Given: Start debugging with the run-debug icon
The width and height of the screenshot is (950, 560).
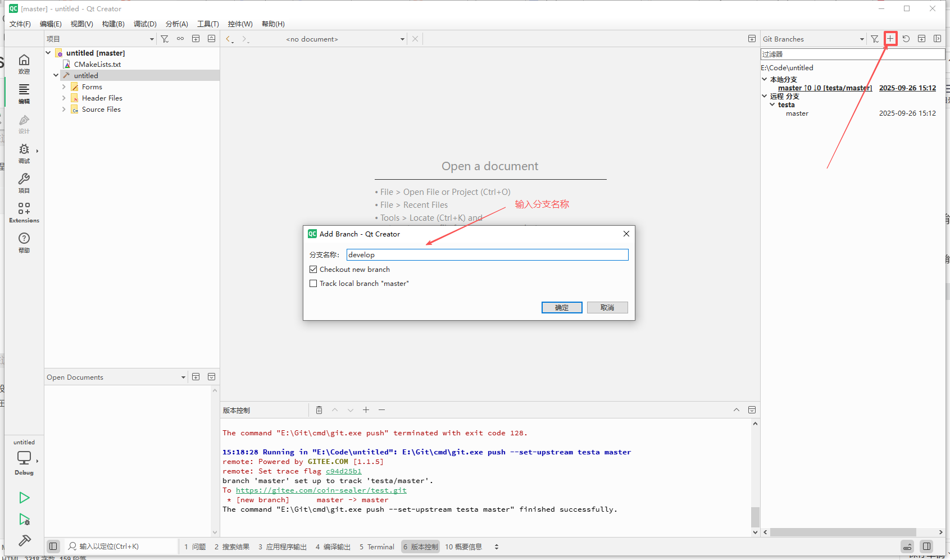Looking at the screenshot, I should pyautogui.click(x=24, y=519).
